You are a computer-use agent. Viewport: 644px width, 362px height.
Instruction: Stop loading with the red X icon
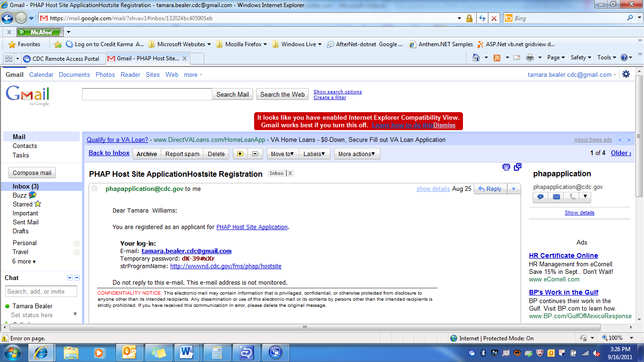coord(494,18)
